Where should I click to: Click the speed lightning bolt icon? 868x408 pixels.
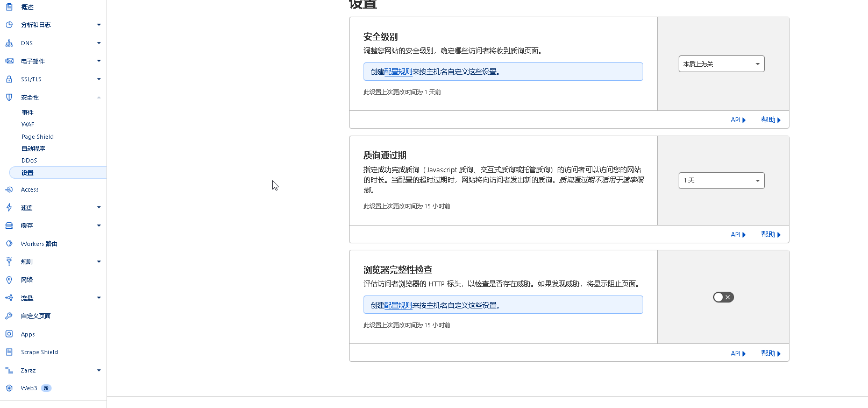[x=9, y=208]
